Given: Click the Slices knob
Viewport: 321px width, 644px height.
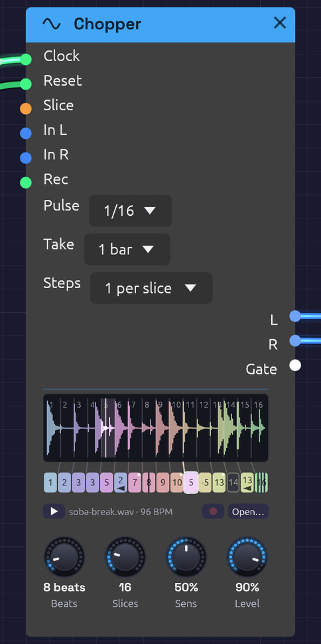Looking at the screenshot, I should pyautogui.click(x=125, y=557).
